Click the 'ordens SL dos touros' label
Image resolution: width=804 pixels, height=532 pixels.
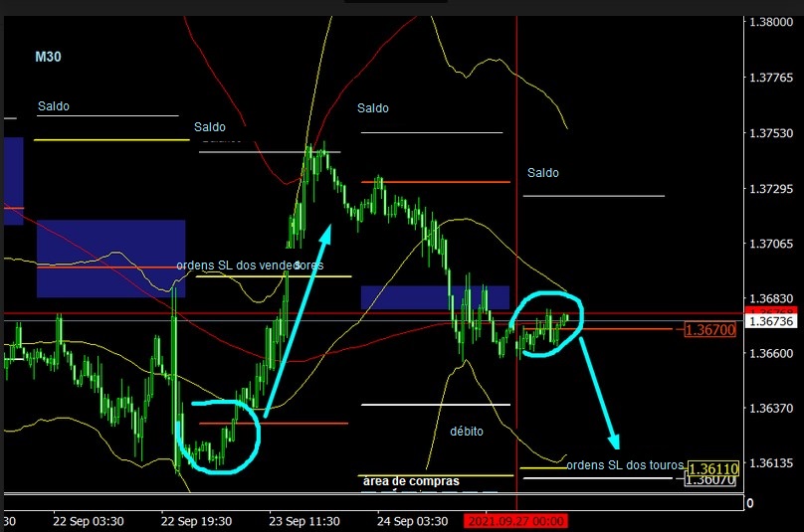(x=624, y=464)
